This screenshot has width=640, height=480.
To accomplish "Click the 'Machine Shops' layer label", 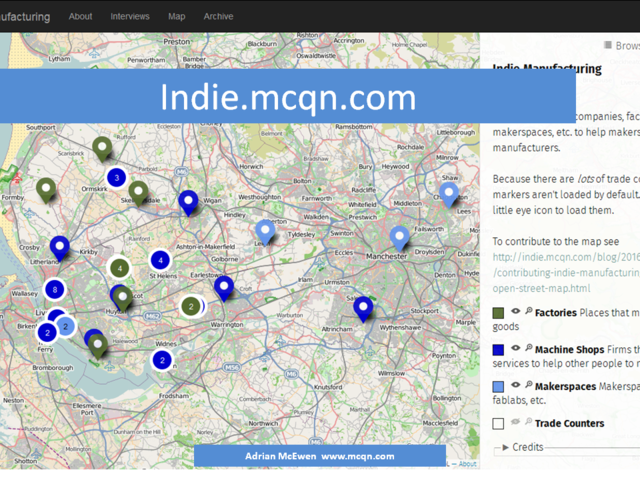I will [569, 350].
